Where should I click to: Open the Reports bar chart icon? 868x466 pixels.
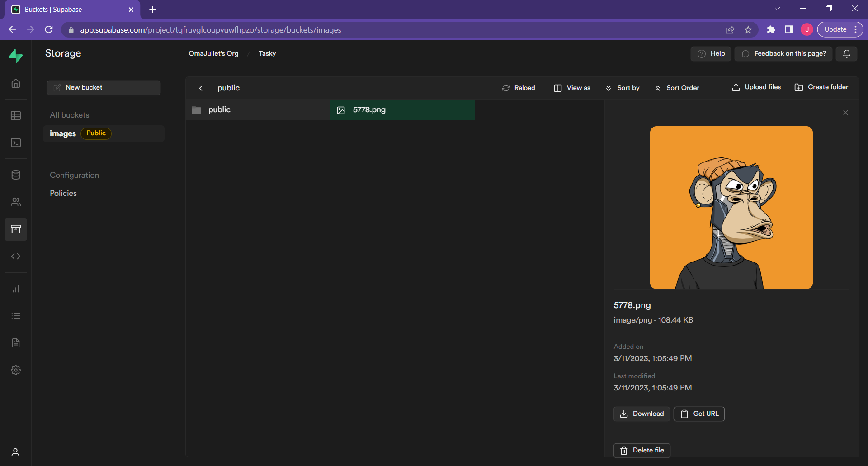coord(16,289)
